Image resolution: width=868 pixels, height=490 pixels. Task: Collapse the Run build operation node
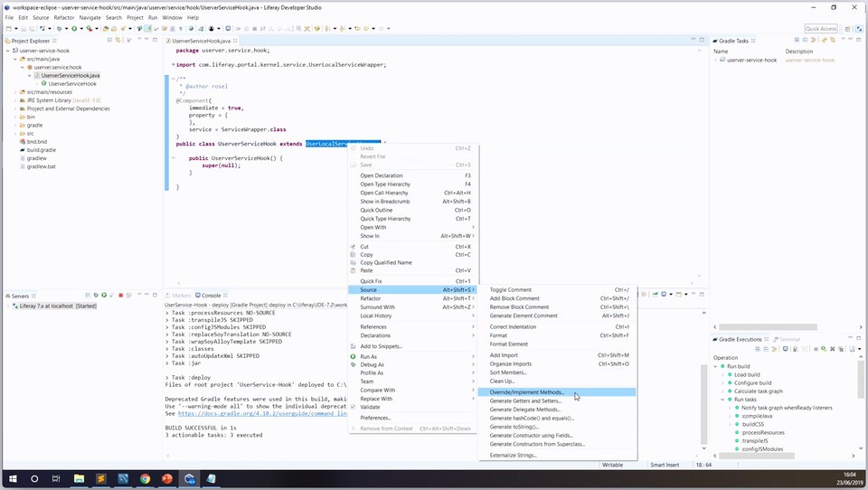coord(715,366)
